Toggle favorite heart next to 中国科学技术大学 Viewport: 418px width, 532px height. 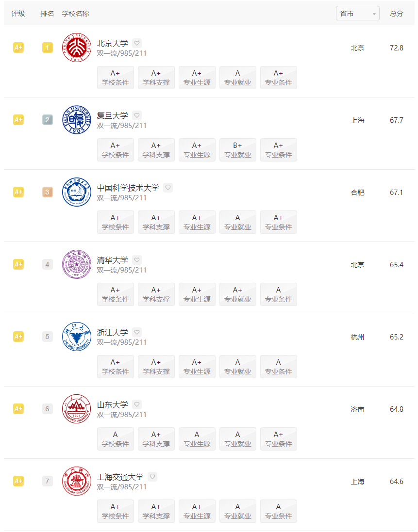click(168, 188)
